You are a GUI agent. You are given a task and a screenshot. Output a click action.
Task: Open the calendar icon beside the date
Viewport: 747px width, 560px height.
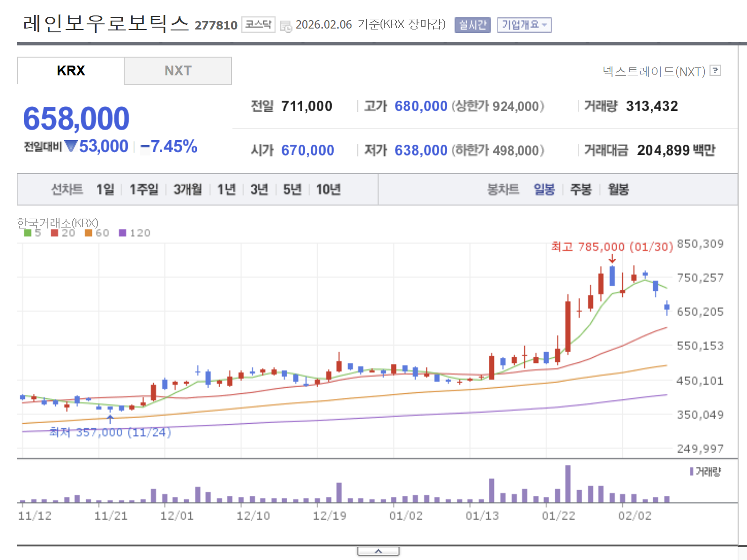pos(286,26)
